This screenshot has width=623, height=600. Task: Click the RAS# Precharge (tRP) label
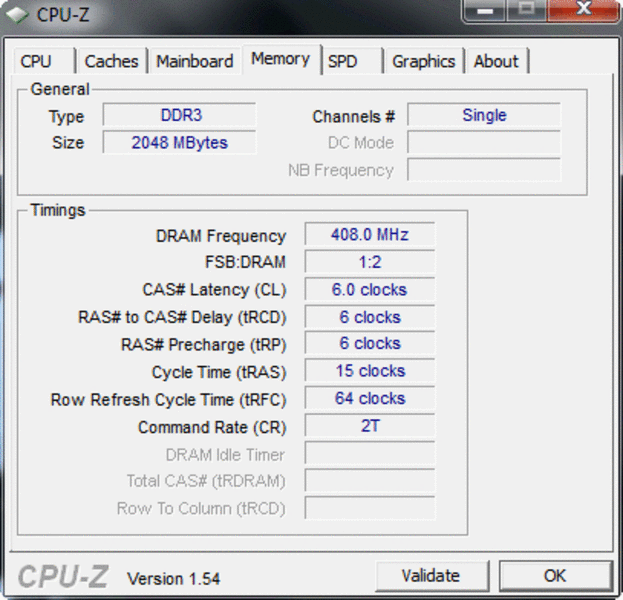click(203, 345)
